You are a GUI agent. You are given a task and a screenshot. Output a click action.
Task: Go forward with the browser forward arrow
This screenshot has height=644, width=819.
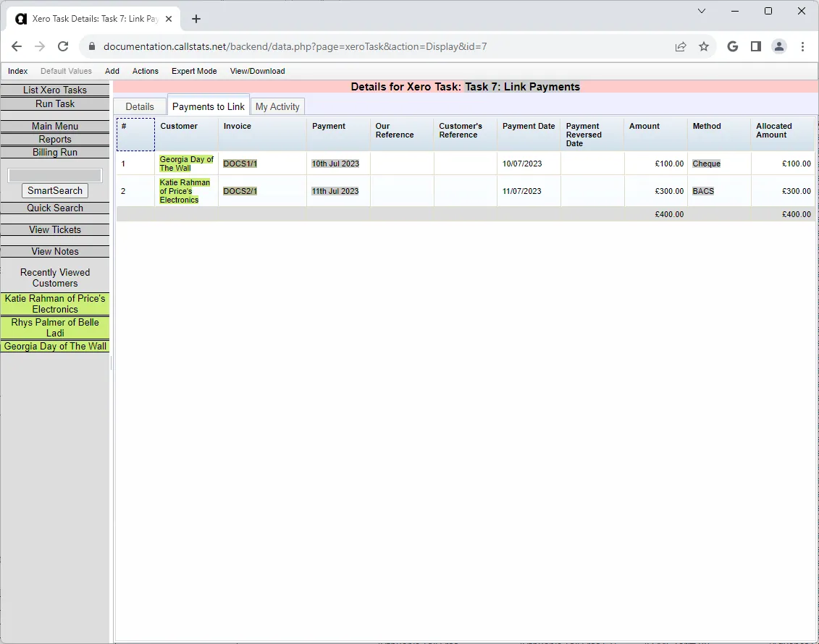[x=40, y=46]
